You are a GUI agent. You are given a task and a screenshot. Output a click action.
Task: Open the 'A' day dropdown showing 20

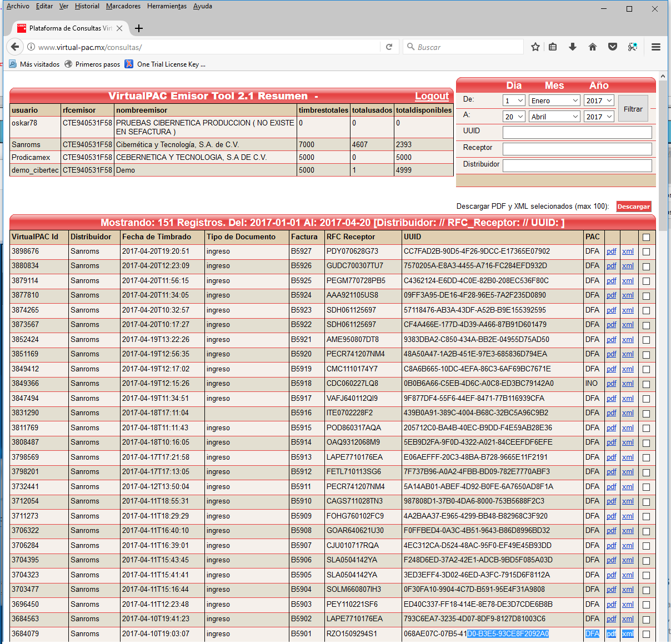click(x=514, y=117)
